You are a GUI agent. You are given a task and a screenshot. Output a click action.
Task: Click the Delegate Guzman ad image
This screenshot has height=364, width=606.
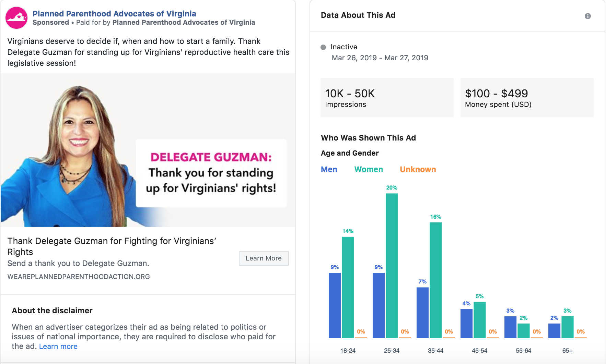click(148, 150)
